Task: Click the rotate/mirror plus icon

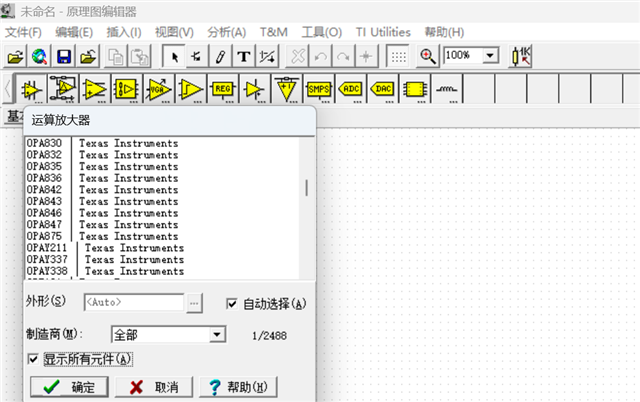Action: 366,56
